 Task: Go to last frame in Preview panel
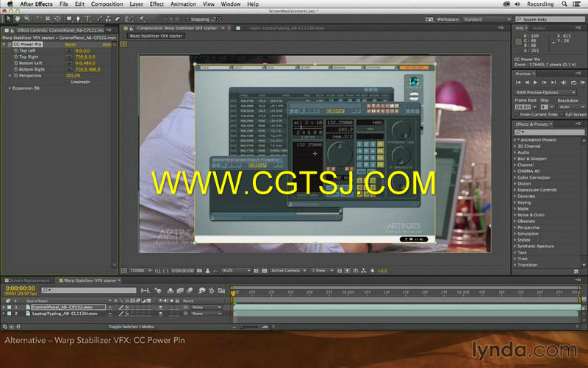pos(553,82)
